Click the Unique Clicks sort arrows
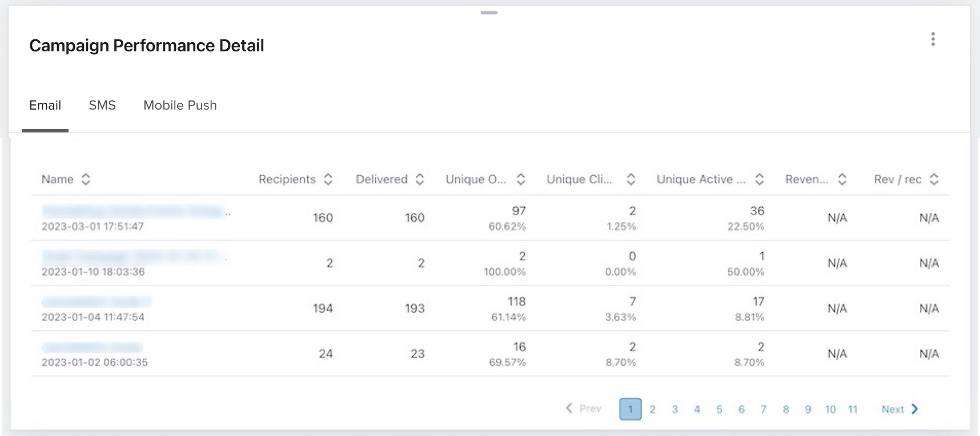Viewport: 980px width, 436px height. pos(630,179)
